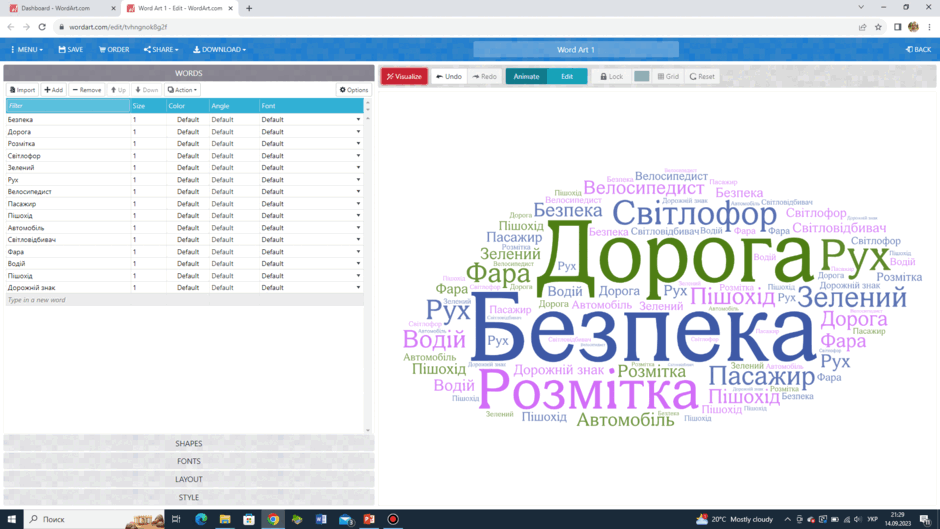The image size is (940, 529).
Task: Open font dropdown for Безпека row
Action: tap(358, 119)
